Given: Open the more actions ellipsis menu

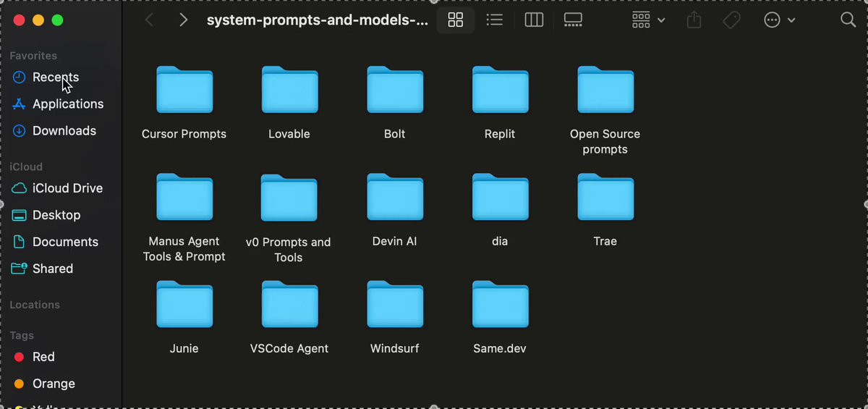Looking at the screenshot, I should [x=780, y=20].
